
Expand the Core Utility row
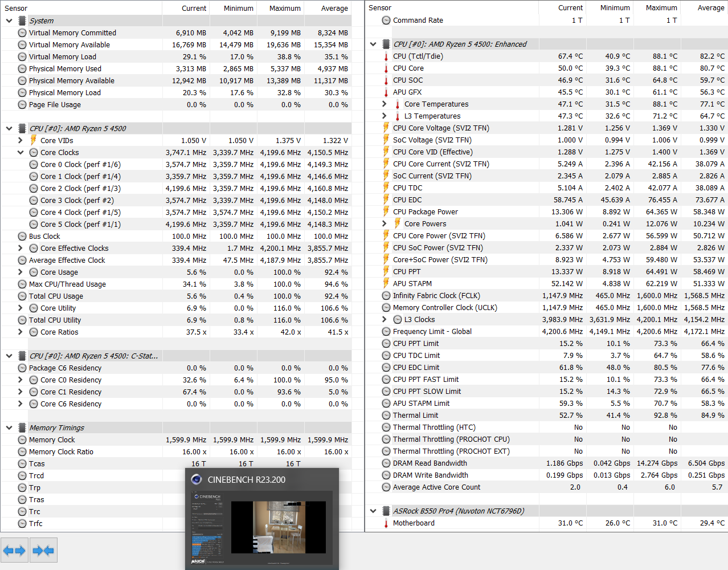(21, 308)
